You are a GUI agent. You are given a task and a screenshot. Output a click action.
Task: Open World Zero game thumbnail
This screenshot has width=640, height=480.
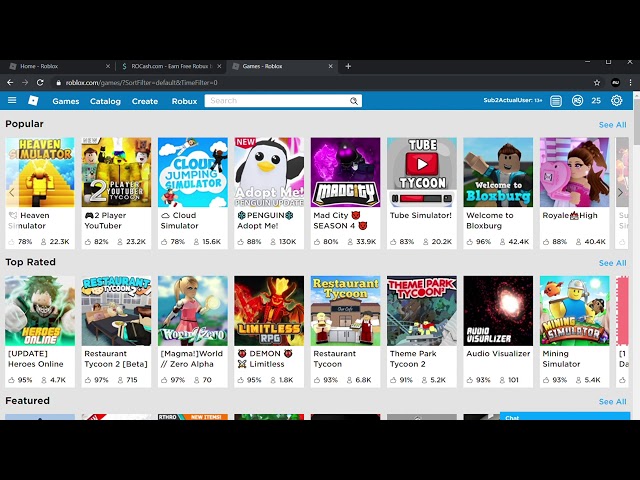point(193,311)
